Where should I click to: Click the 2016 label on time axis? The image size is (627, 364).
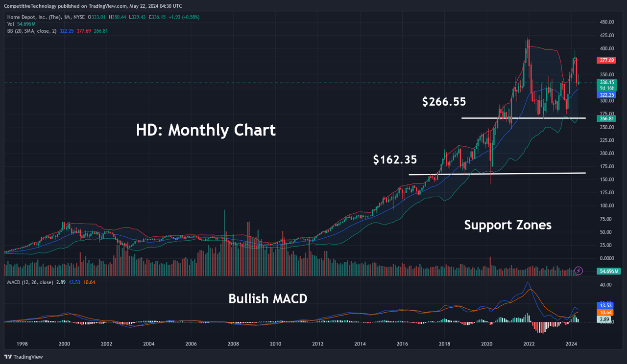402,344
